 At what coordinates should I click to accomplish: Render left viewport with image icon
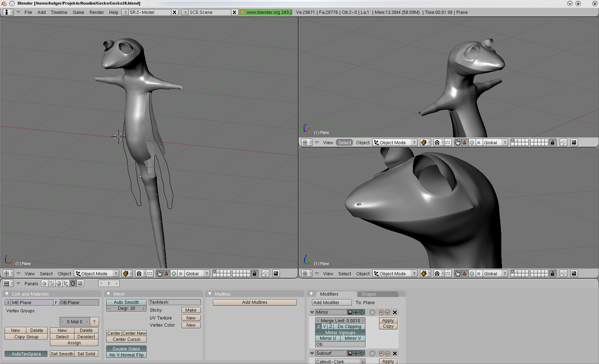[276, 274]
